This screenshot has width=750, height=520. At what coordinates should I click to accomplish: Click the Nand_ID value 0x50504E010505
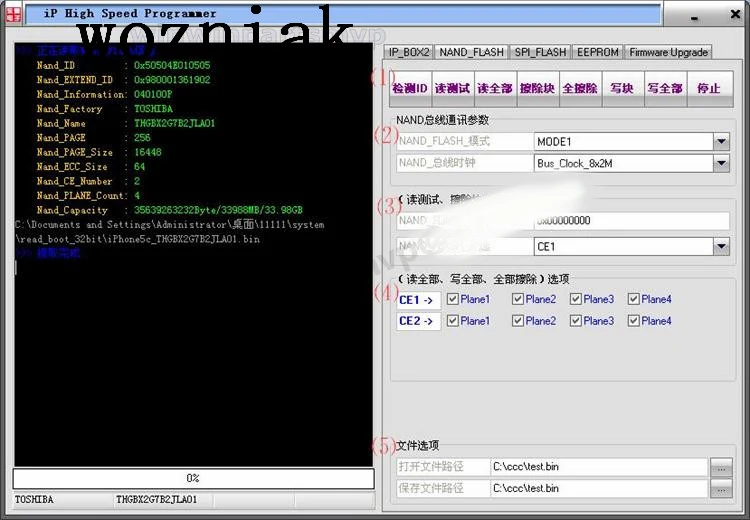click(x=172, y=66)
